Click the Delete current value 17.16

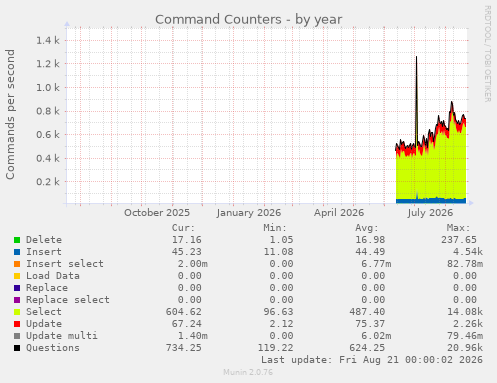pos(187,240)
